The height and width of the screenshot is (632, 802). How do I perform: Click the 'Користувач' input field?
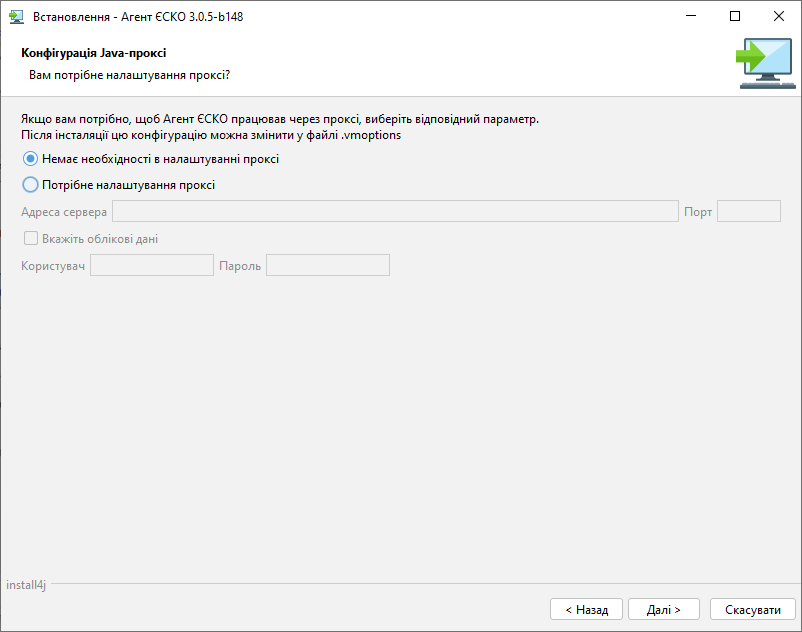[x=152, y=265]
